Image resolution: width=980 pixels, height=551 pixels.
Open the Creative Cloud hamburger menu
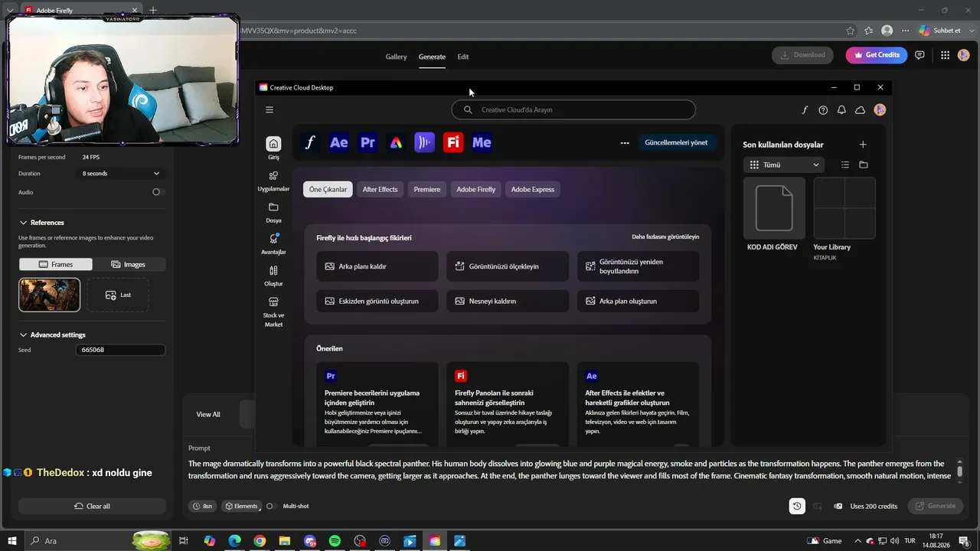point(269,109)
